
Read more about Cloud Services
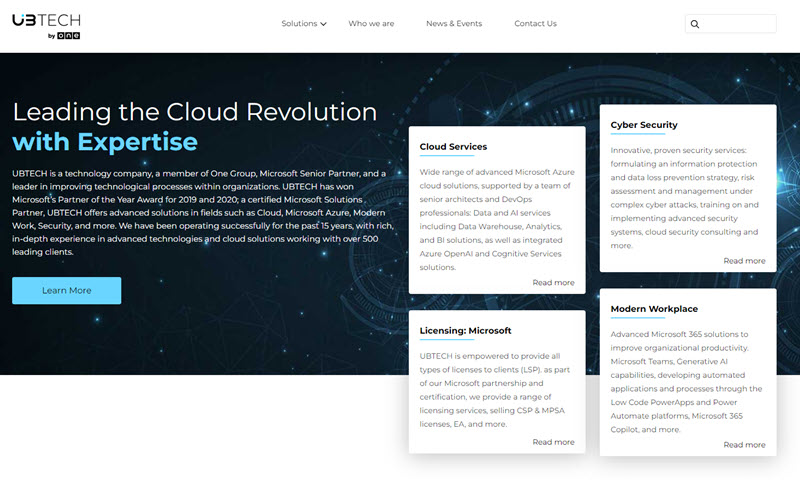(x=553, y=283)
